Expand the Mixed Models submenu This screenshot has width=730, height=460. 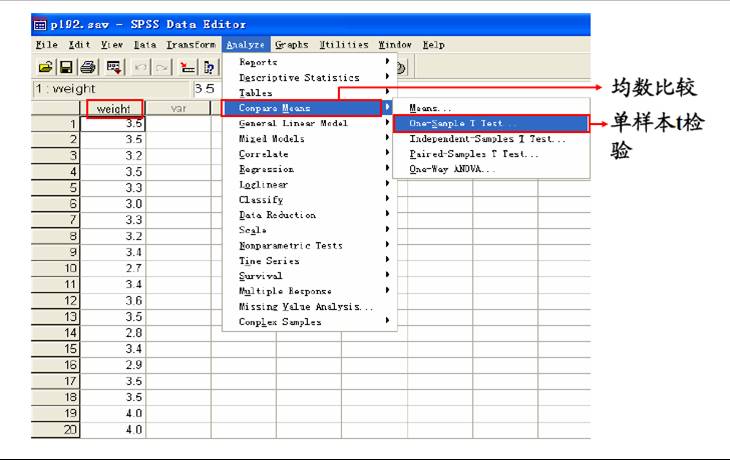pyautogui.click(x=310, y=139)
